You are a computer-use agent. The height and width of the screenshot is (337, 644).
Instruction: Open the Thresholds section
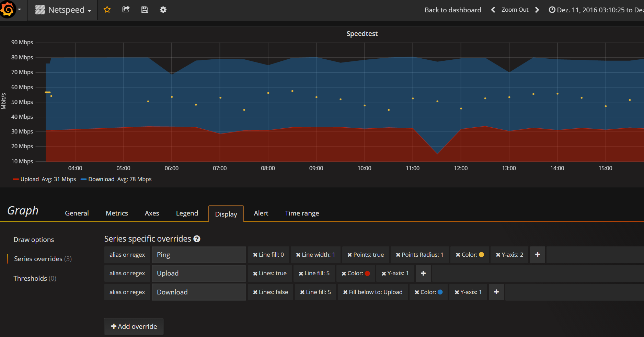[x=34, y=278]
